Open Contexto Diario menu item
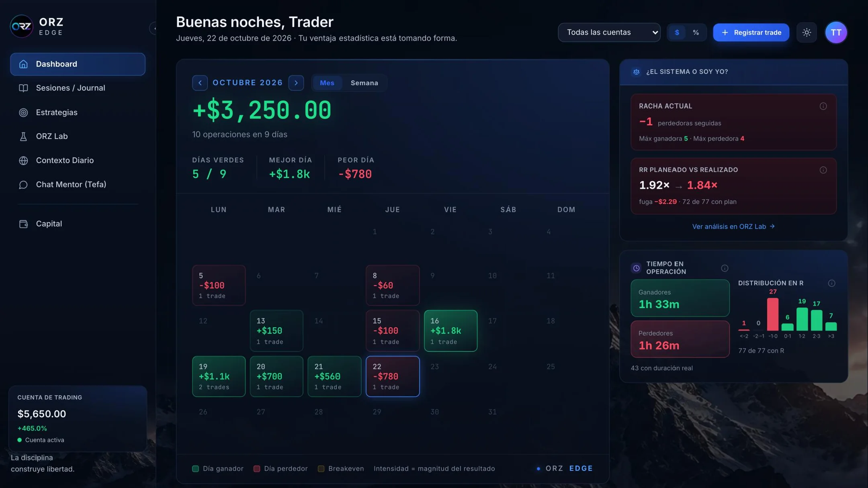Viewport: 868px width, 488px height. pyautogui.click(x=78, y=161)
